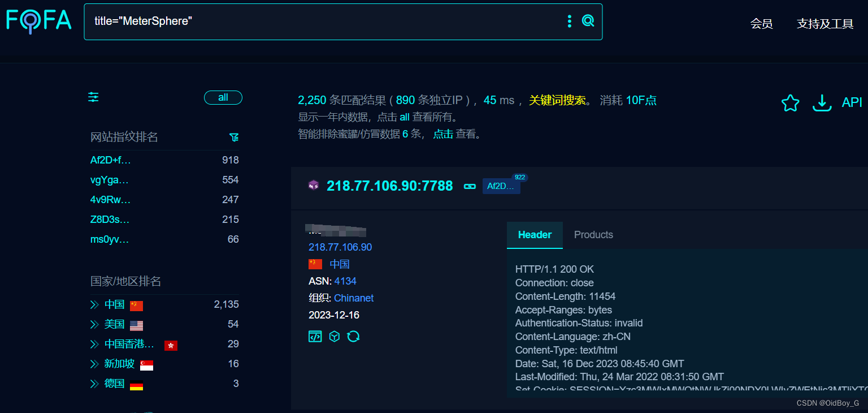Select fingerprint Z8D3s… in ranking
This screenshot has width=868, height=413.
coord(110,220)
